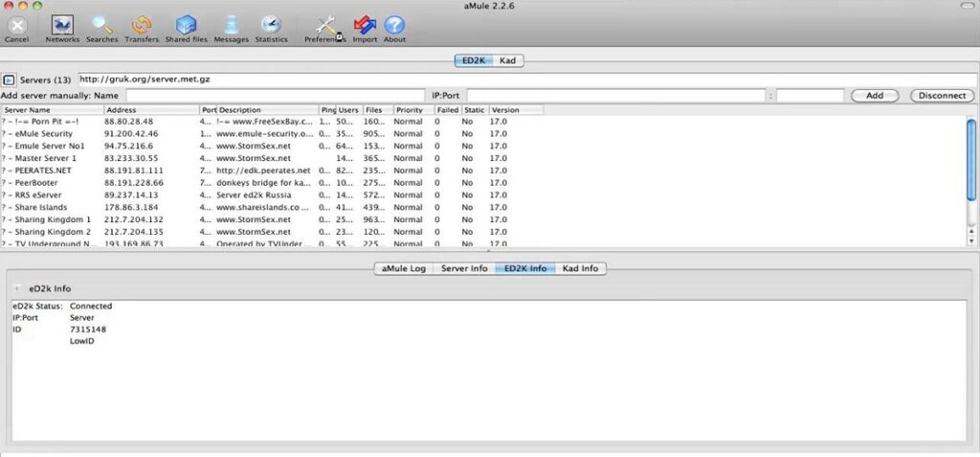Switch to the Kad Info tab
Screen dimensions: 980x457
pyautogui.click(x=581, y=268)
